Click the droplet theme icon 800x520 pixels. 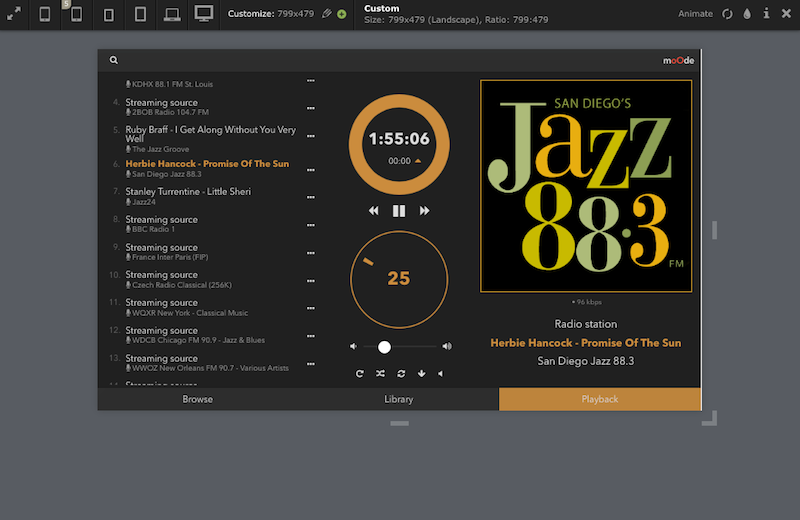click(x=747, y=14)
